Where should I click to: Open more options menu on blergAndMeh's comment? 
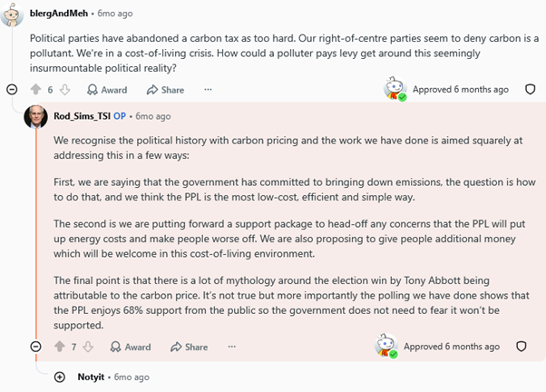point(208,90)
